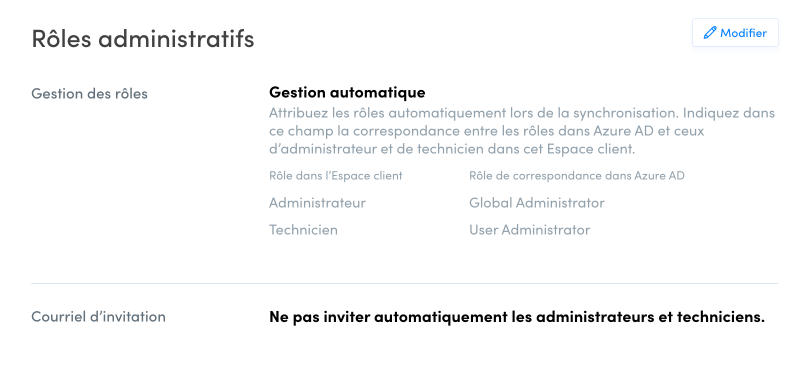The width and height of the screenshot is (805, 366).
Task: Click the Modifier text label
Action: 743,33
